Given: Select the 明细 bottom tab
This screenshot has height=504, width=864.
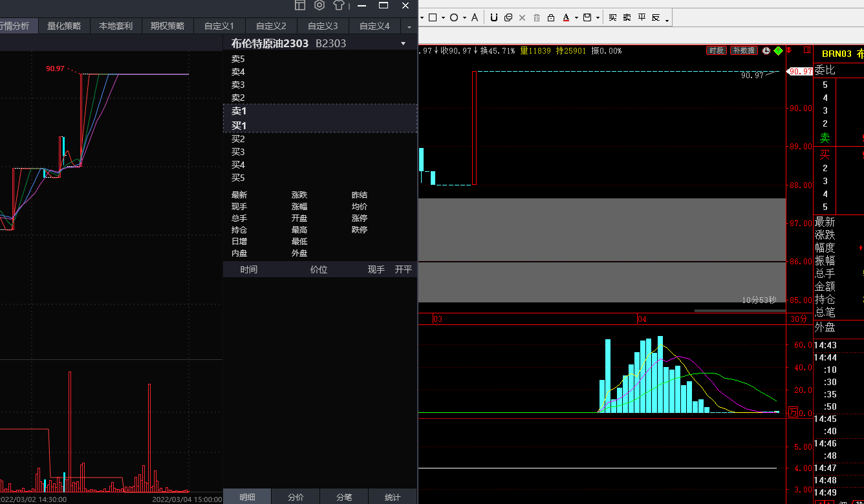Looking at the screenshot, I should tap(247, 497).
